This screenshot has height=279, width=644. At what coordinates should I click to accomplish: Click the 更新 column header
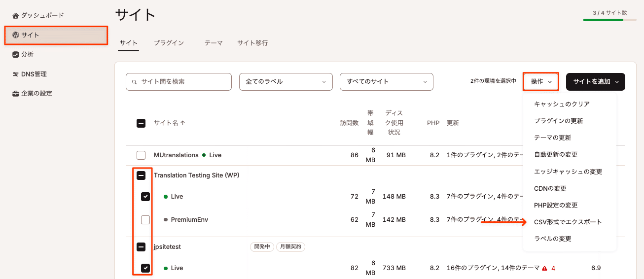coord(453,123)
